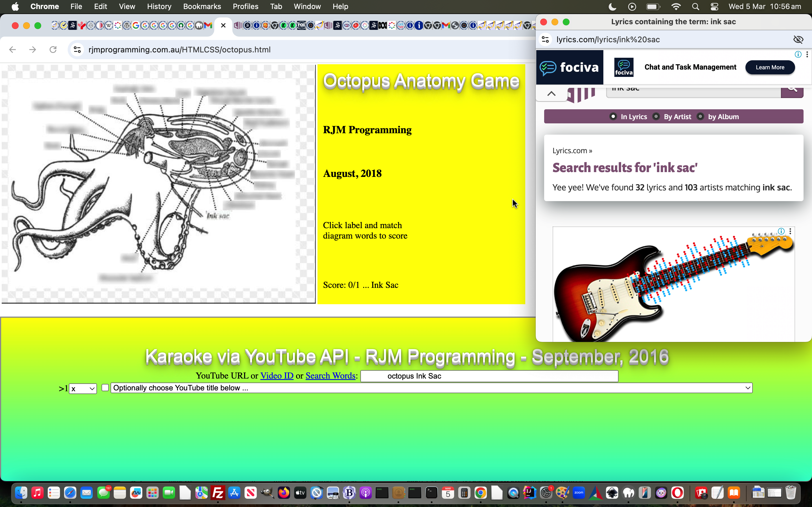Click the Ink sac label on diagram

click(x=218, y=216)
